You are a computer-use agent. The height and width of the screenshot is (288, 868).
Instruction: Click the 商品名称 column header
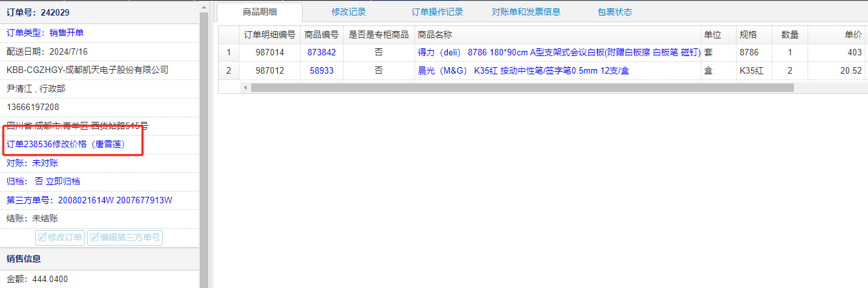558,35
